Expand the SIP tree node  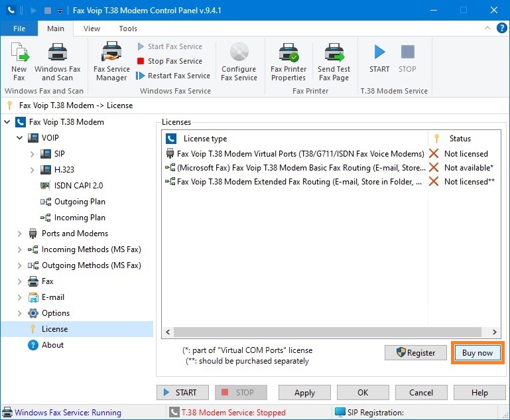pyautogui.click(x=32, y=154)
